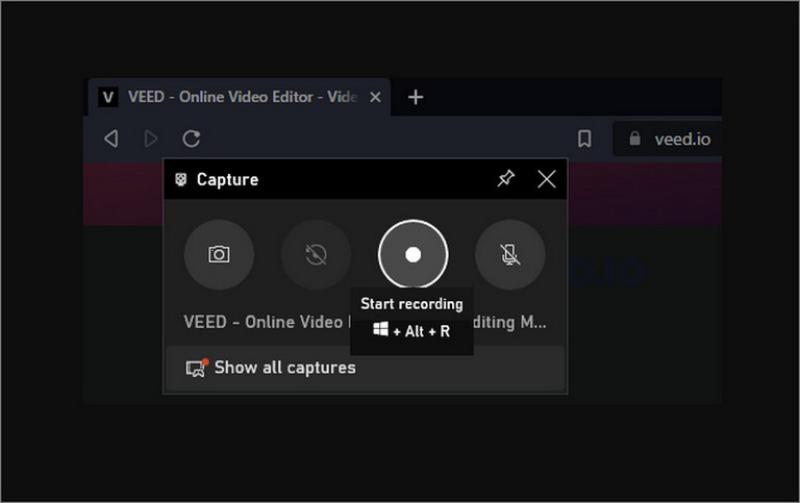800x503 pixels.
Task: Click the Capture widget title text
Action: point(227,180)
